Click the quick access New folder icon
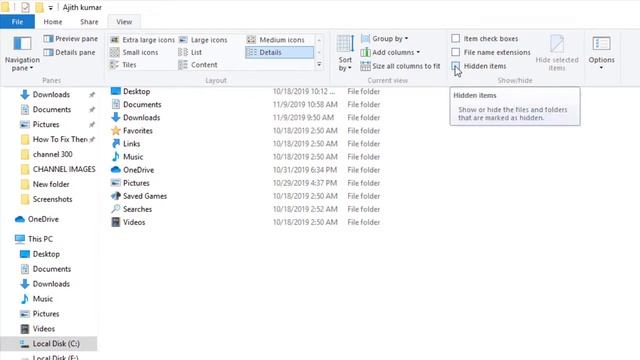Viewport: 640px width, 360px height. pyautogui.click(x=39, y=7)
